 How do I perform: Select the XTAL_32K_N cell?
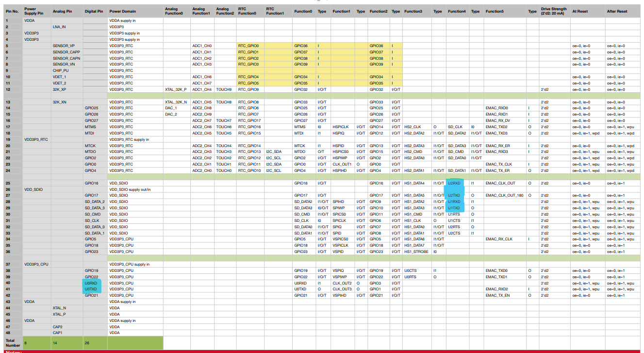point(177,102)
